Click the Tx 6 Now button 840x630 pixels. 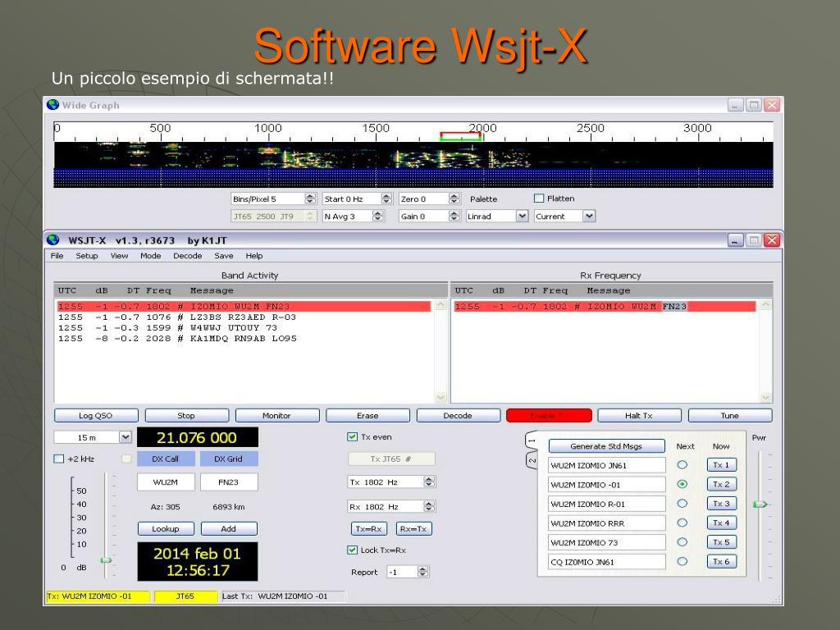pyautogui.click(x=721, y=561)
